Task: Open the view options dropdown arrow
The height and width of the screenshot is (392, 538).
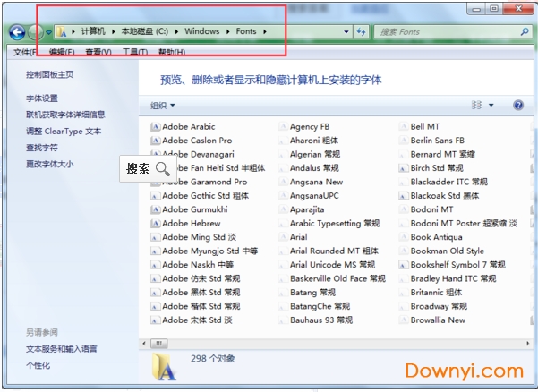Action: (491, 106)
